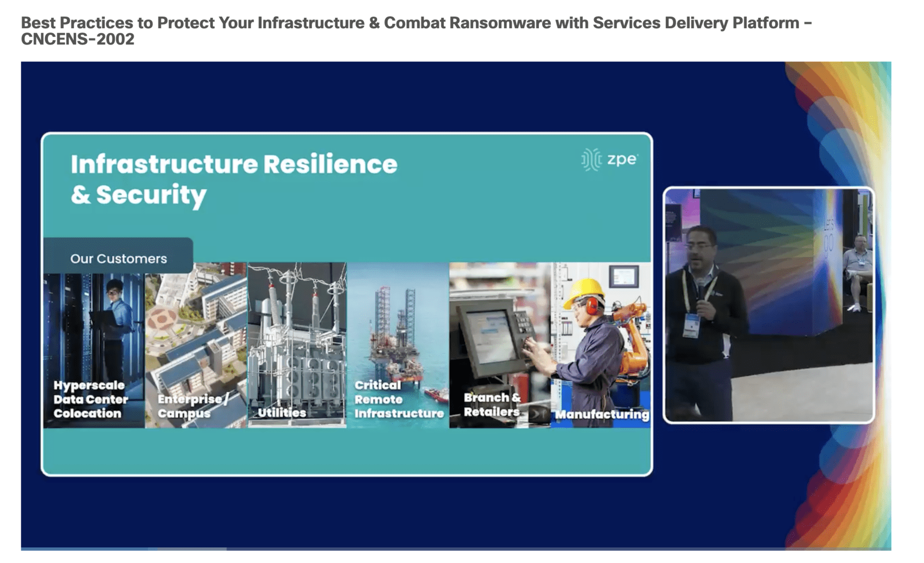Click the presenter's handheld microphone

(x=700, y=292)
